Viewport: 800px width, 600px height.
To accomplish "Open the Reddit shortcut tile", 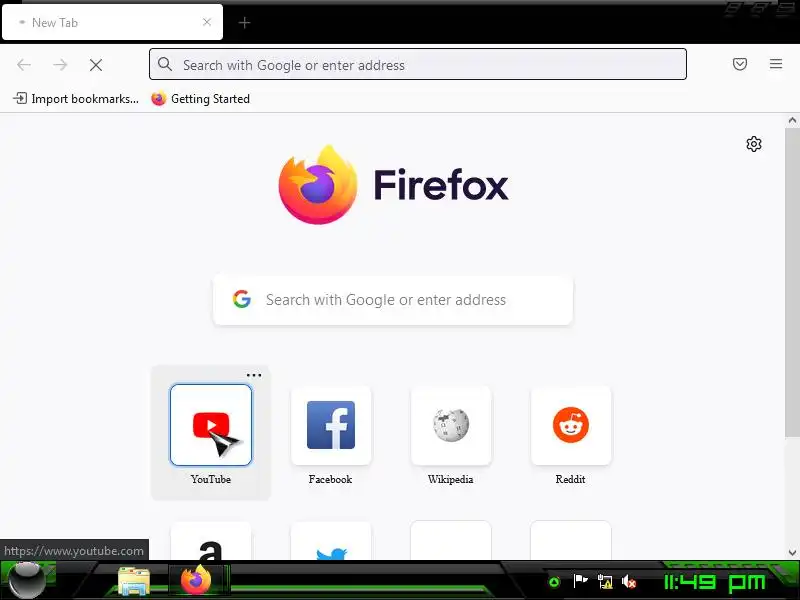I will 571,425.
